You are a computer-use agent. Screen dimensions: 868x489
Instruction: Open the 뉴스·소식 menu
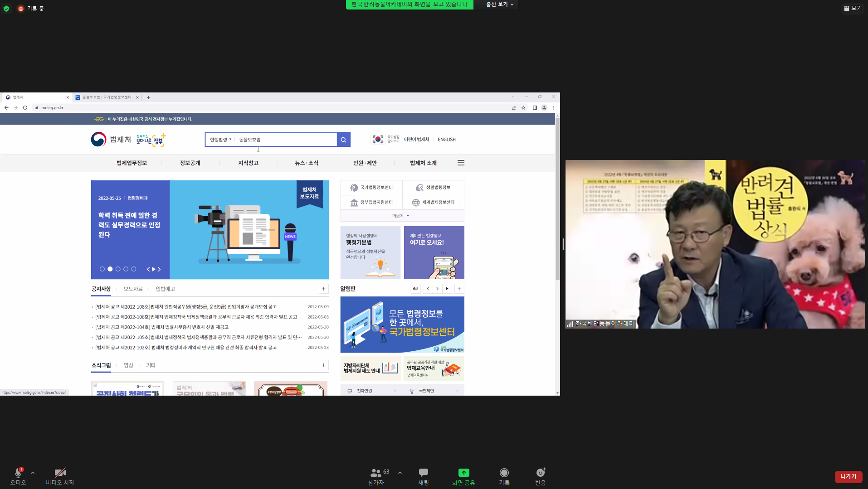point(307,163)
